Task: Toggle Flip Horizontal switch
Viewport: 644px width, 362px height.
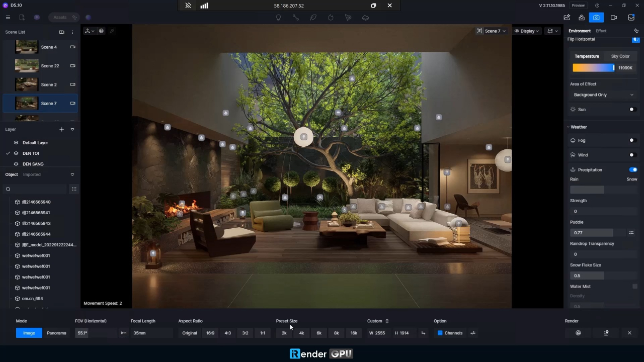Action: 635,39
